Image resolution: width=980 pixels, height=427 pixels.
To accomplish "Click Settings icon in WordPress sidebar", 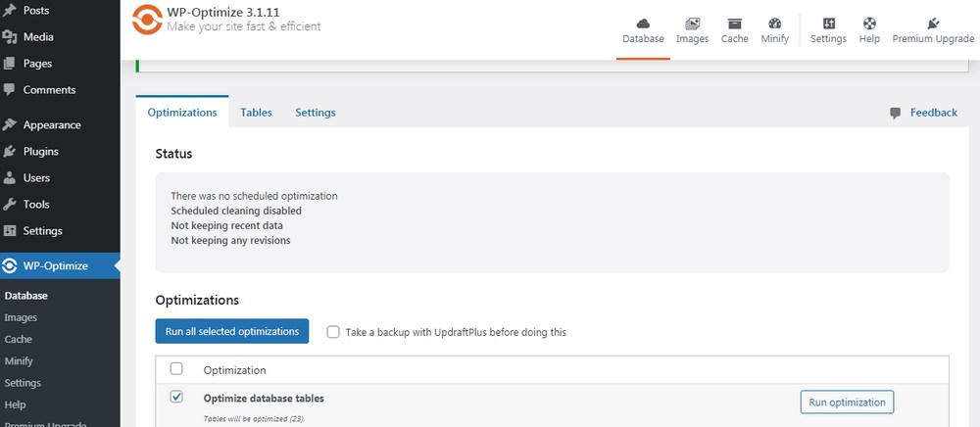I will click(x=10, y=230).
